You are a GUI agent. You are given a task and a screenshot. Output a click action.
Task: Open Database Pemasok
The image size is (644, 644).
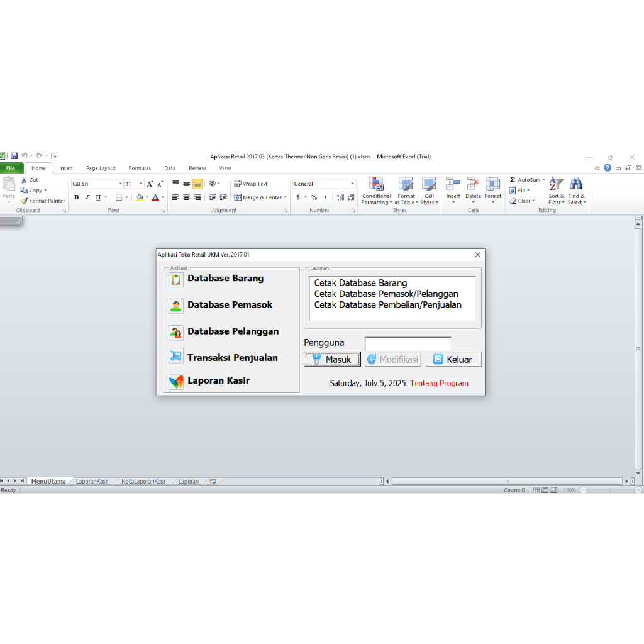(x=229, y=304)
